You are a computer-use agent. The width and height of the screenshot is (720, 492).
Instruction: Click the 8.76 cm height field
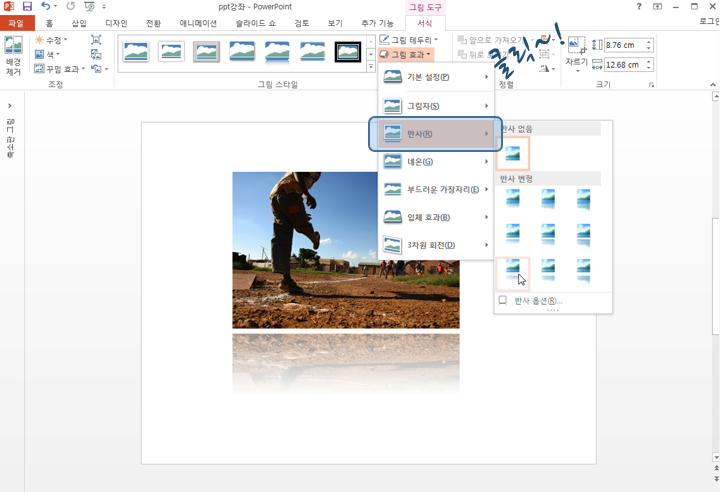(x=624, y=45)
